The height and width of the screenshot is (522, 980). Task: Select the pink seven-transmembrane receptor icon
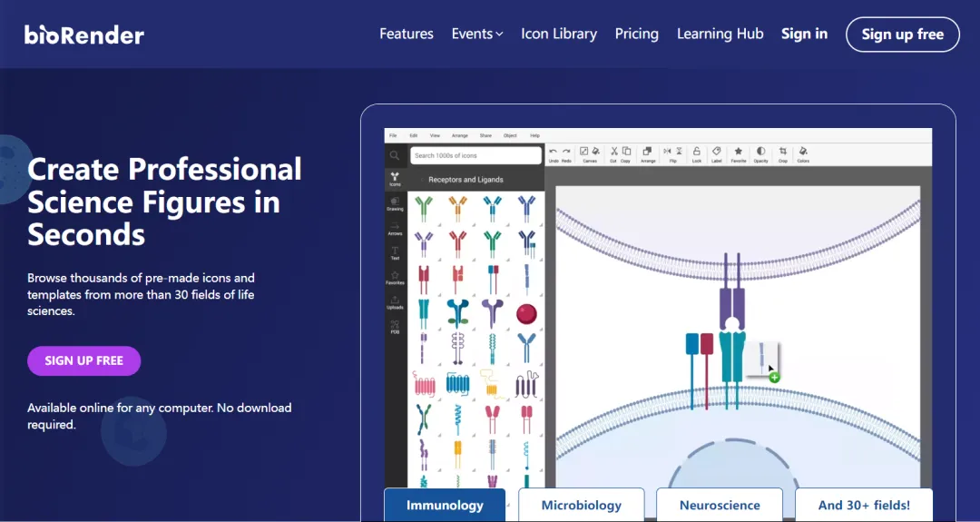[424, 384]
